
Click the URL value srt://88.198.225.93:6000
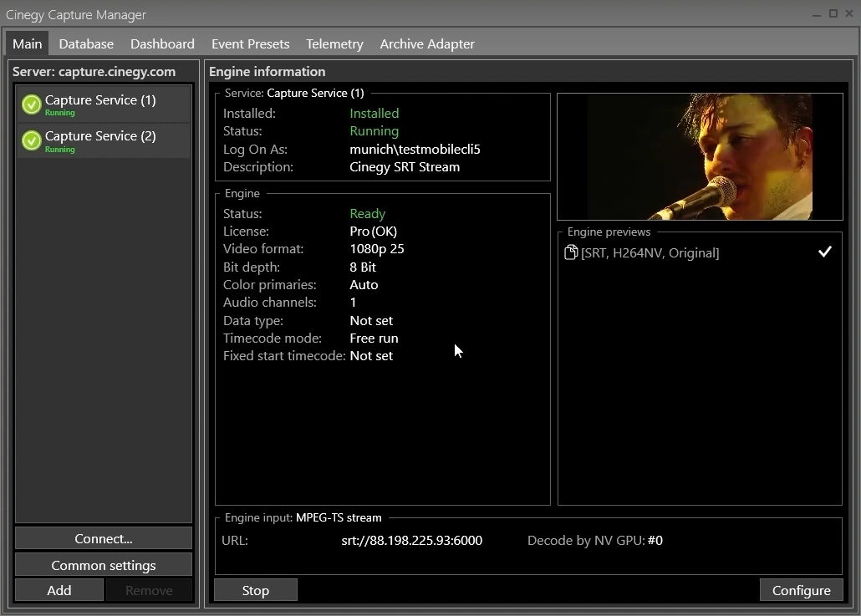(412, 540)
